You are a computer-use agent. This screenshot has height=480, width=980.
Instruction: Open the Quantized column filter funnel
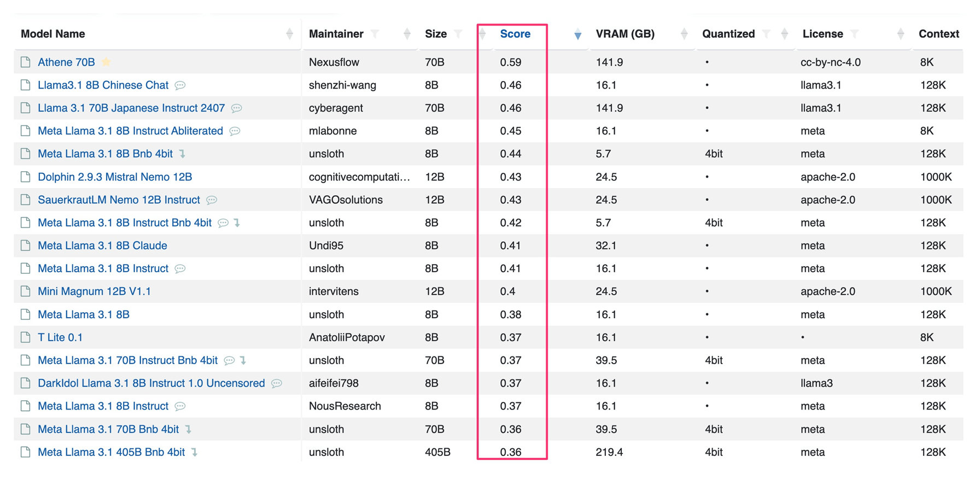click(x=766, y=34)
